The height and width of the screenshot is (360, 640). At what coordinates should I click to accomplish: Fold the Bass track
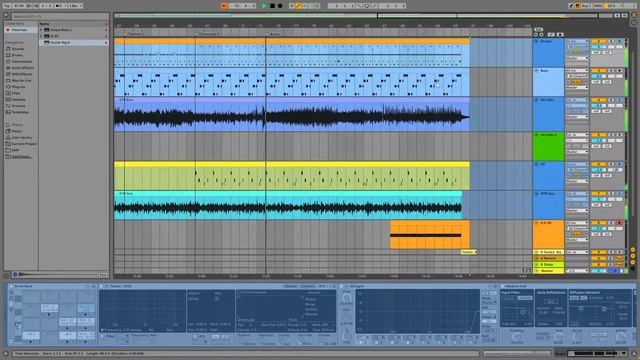coord(536,71)
